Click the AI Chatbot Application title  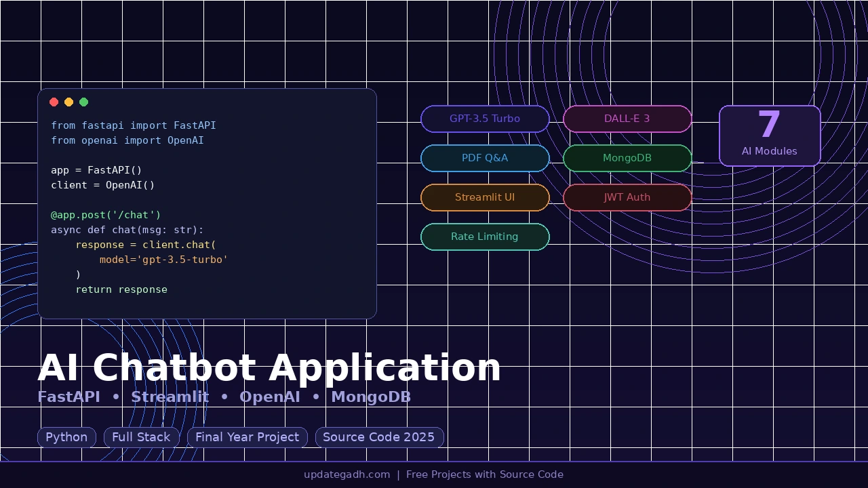pyautogui.click(x=270, y=367)
